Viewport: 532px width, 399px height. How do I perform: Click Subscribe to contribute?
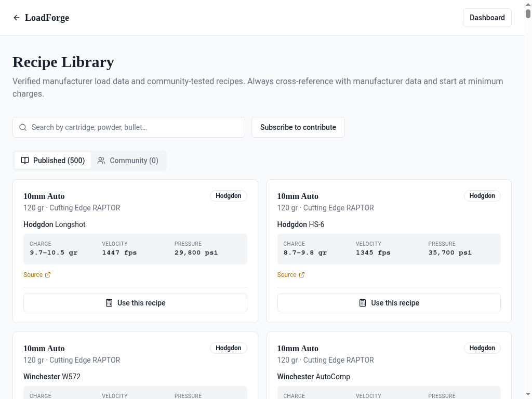298,127
